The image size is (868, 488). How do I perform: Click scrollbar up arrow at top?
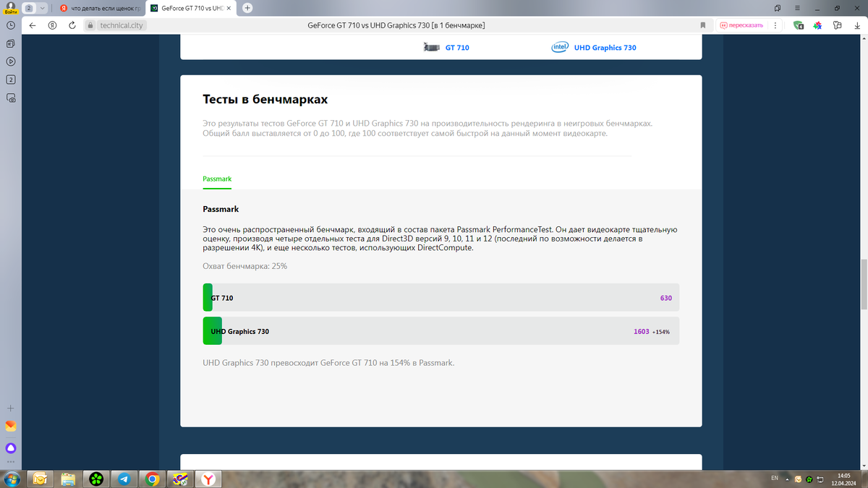(x=864, y=38)
